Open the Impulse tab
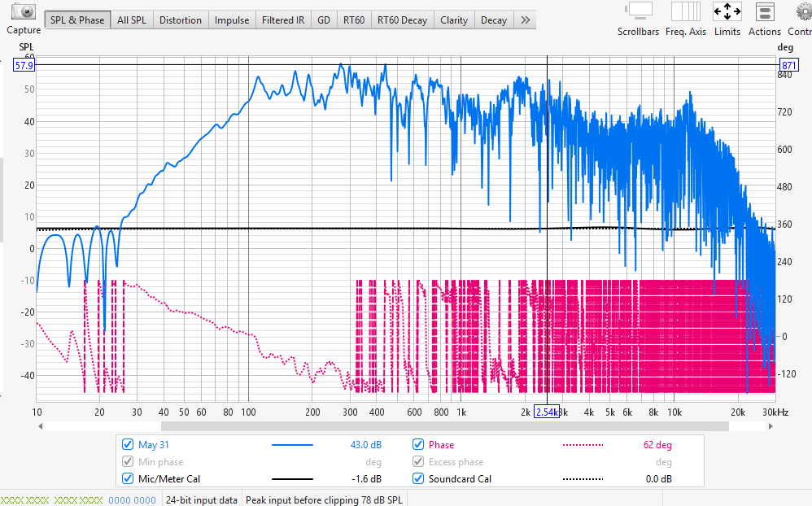The image size is (812, 506). tap(232, 20)
